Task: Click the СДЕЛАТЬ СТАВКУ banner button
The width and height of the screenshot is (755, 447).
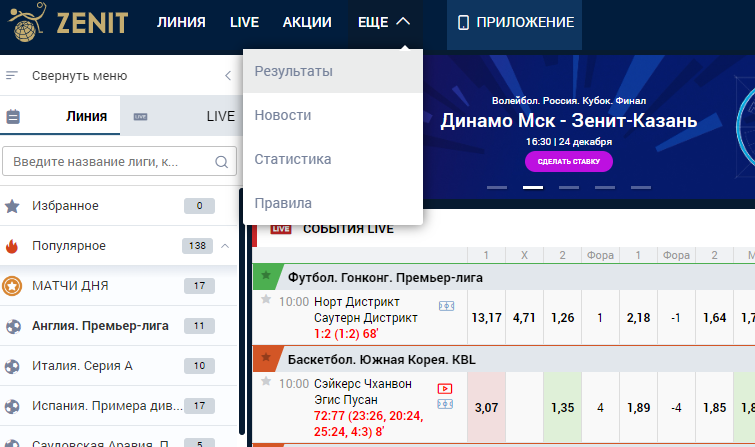Action: pyautogui.click(x=569, y=161)
